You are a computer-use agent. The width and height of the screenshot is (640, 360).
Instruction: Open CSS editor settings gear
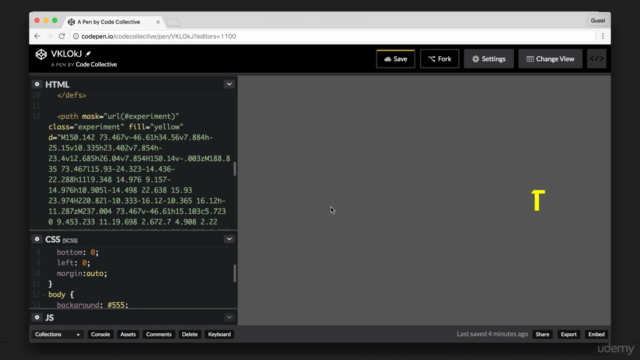(x=37, y=239)
